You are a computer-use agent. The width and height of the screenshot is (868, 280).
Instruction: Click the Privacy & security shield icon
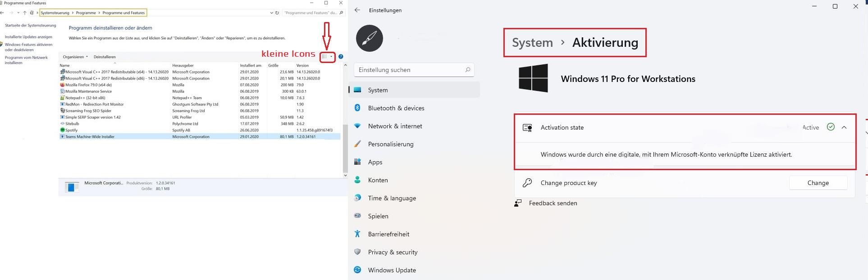[357, 252]
